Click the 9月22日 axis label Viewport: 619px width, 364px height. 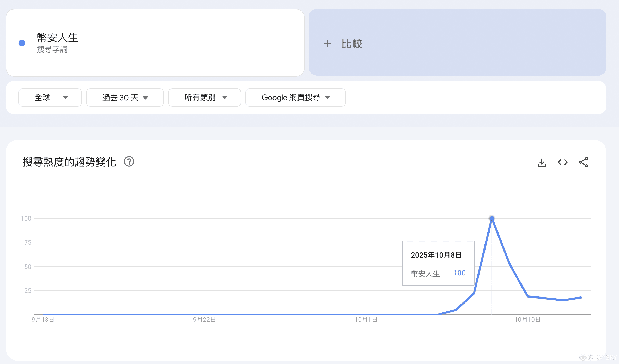204,320
